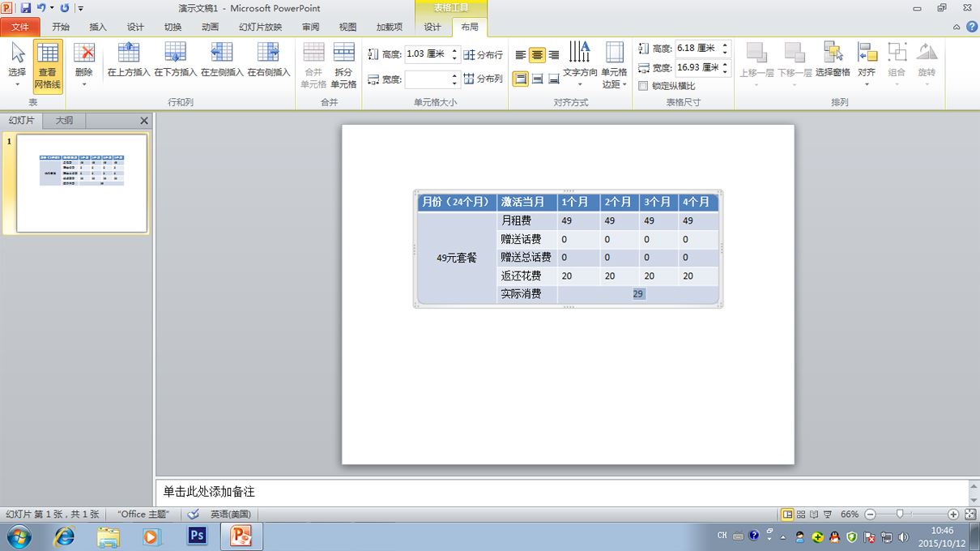980x551 pixels.
Task: Click the Insert Above (在上方插入) icon
Action: [129, 53]
